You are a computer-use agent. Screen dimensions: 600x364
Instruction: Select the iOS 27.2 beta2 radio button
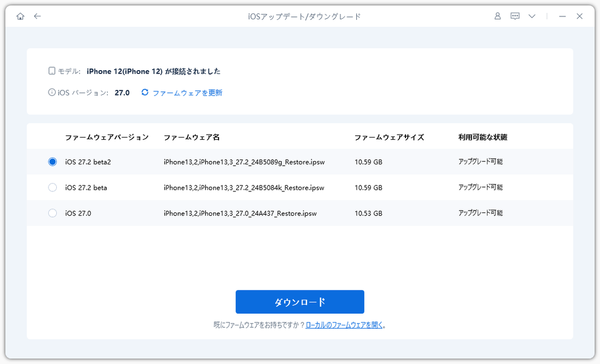[52, 162]
